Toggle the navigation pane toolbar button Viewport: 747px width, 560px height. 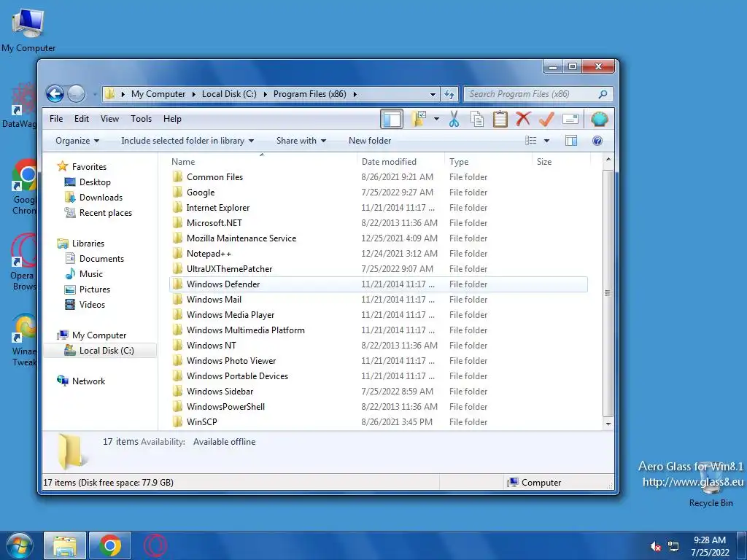click(x=392, y=119)
